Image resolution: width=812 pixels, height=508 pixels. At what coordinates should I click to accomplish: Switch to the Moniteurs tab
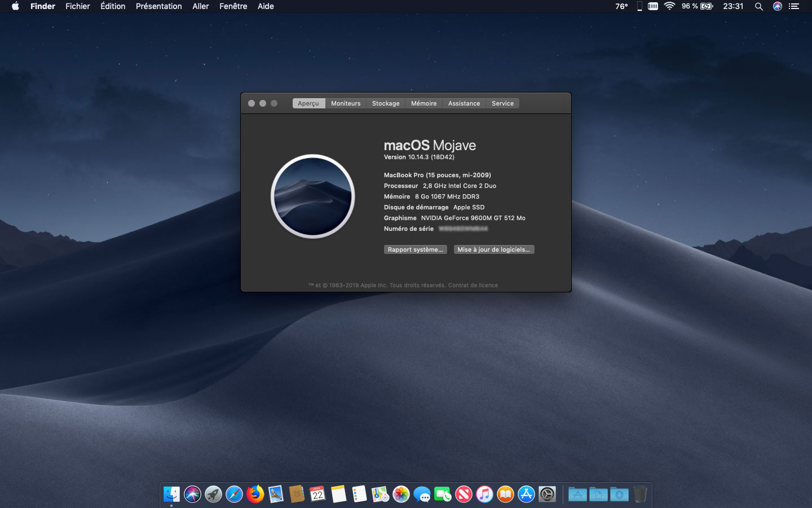[346, 103]
